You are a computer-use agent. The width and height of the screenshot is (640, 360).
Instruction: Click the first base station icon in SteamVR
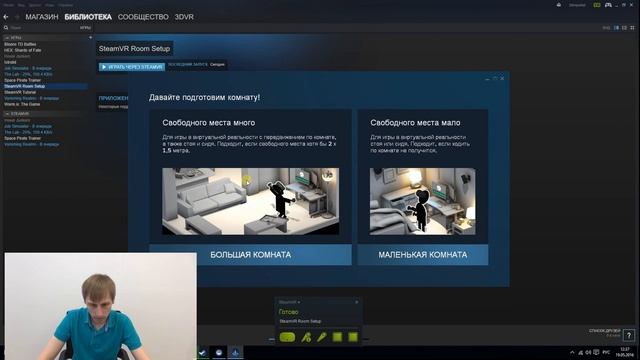337,337
